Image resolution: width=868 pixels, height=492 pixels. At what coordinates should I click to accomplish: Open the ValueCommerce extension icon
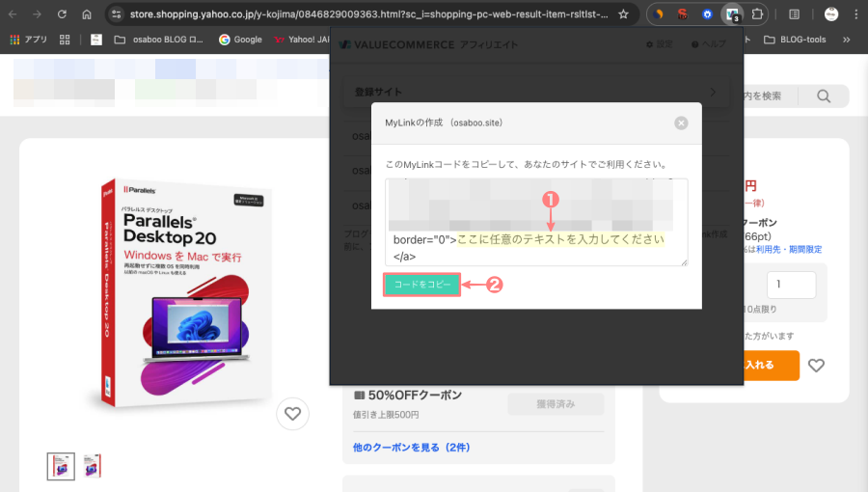pyautogui.click(x=732, y=14)
